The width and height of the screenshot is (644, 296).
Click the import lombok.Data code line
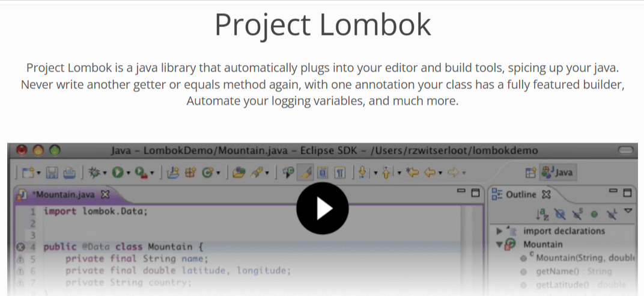[96, 211]
